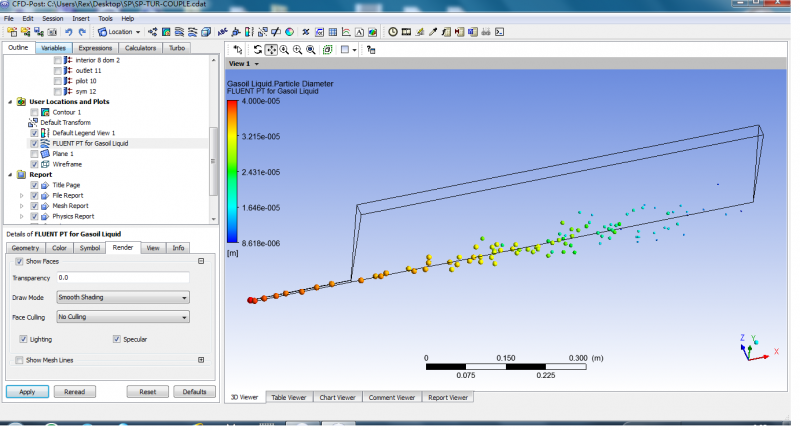800x430 pixels.
Task: Open the Face Culling dropdown
Action: (123, 317)
